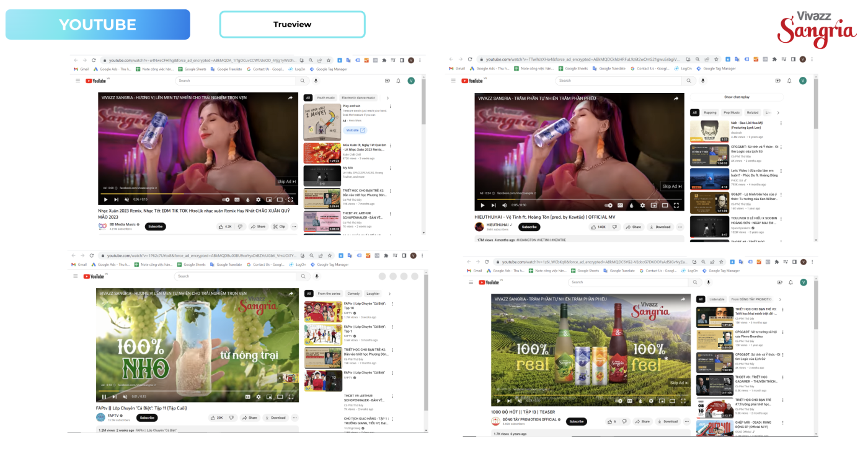
Task: Expand Show chat replay panel
Action: click(737, 97)
